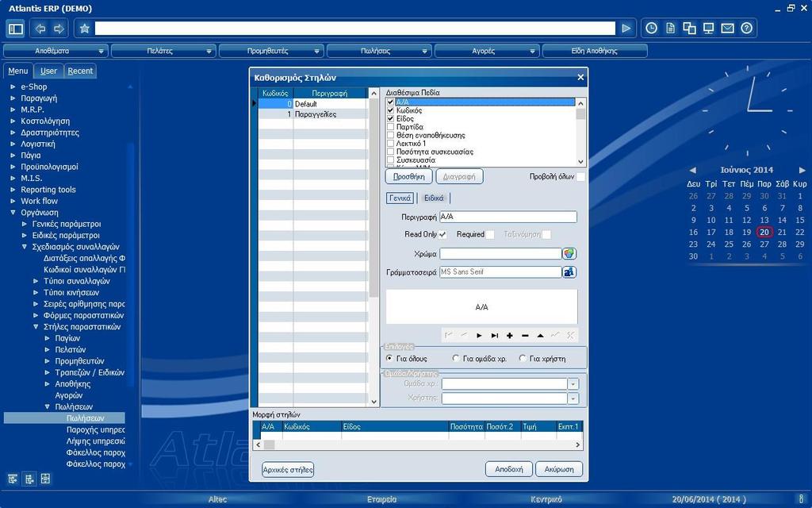Select the Για ομάδα χρ. radio option
This screenshot has width=812, height=508.
pos(456,358)
